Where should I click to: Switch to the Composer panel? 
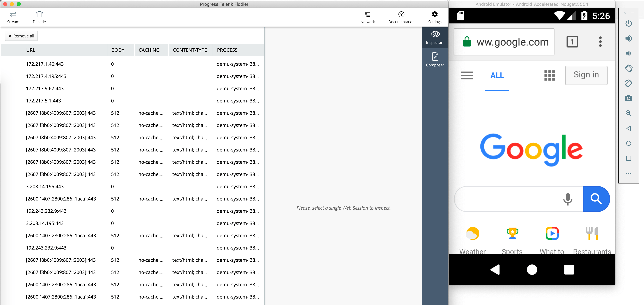(435, 60)
